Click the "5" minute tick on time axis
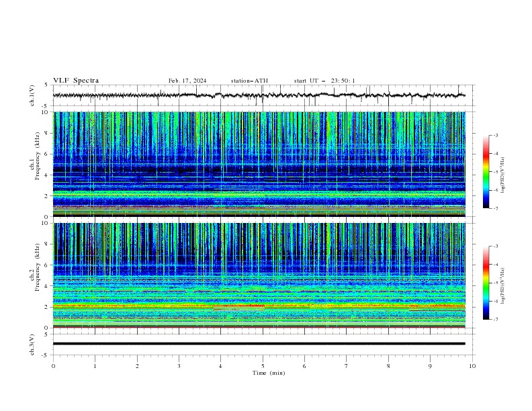The height and width of the screenshot is (411, 532). (263, 366)
